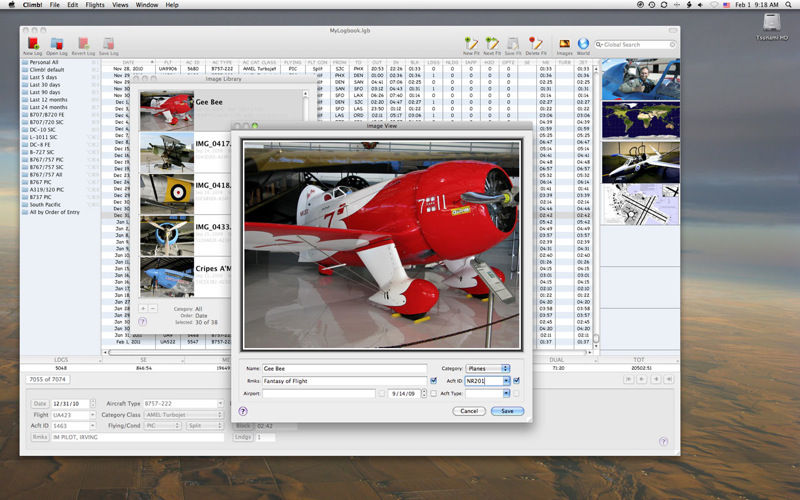Open the Acft ID combo box 1463

tap(73, 426)
